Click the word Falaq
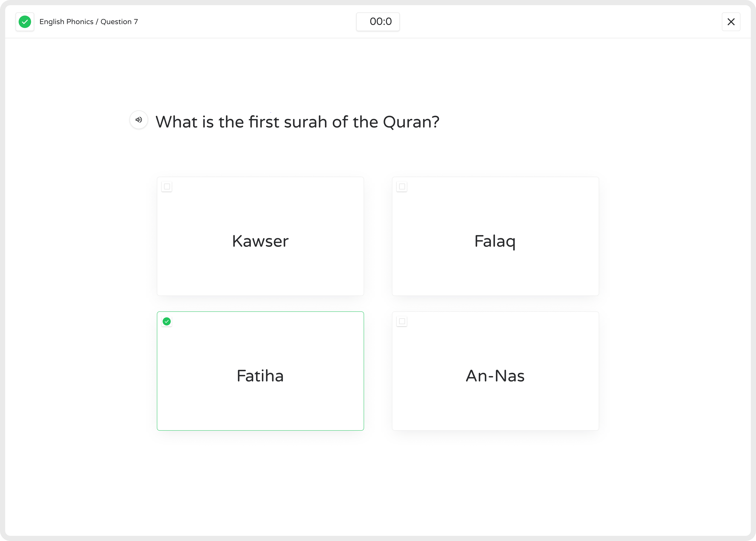 click(x=495, y=241)
